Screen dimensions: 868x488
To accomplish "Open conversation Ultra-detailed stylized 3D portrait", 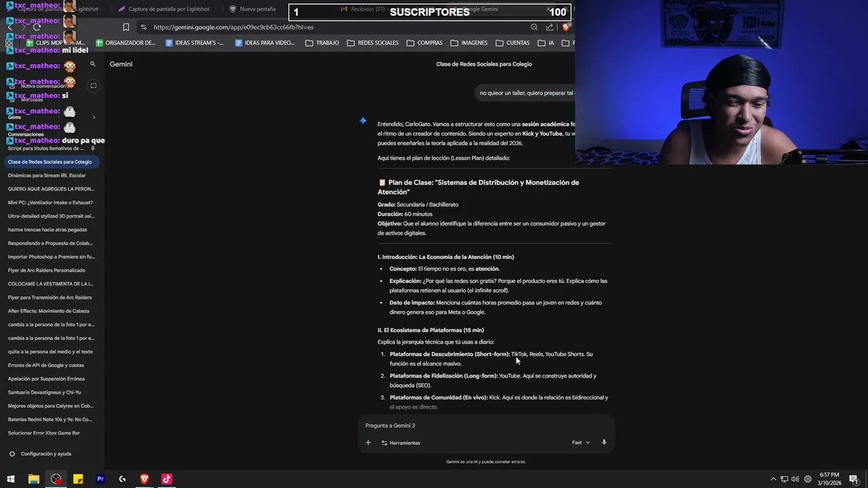I will (52, 216).
